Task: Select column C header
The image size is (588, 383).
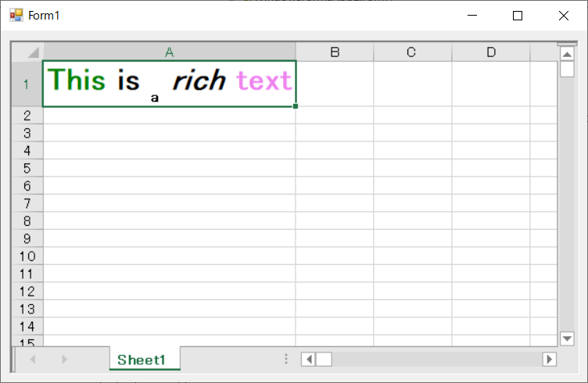Action: [412, 52]
